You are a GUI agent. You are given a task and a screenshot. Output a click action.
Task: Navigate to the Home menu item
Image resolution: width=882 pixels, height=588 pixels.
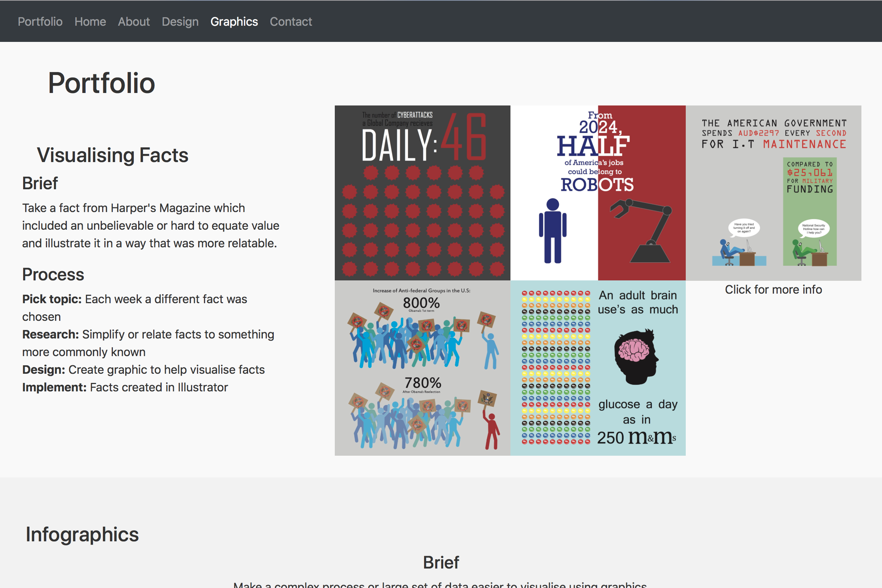coord(90,21)
